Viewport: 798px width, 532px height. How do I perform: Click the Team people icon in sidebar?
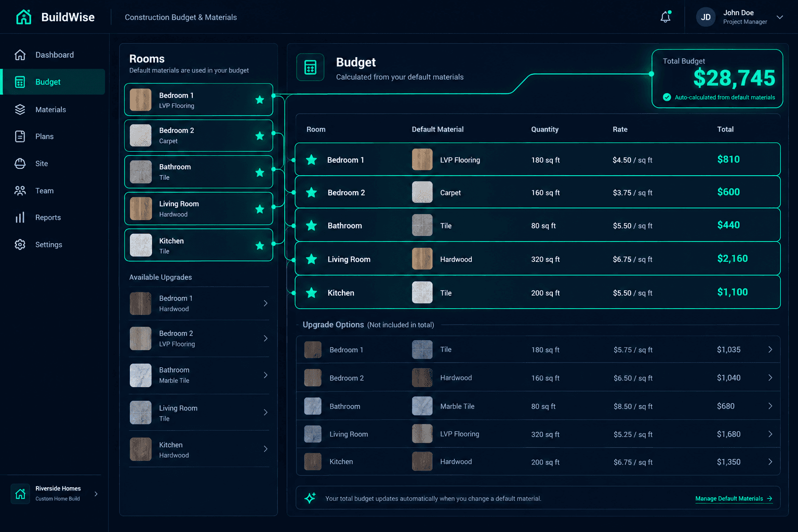coord(20,191)
